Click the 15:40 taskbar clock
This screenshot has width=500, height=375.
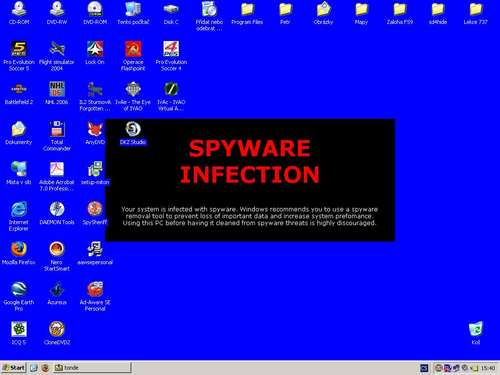[x=487, y=368]
